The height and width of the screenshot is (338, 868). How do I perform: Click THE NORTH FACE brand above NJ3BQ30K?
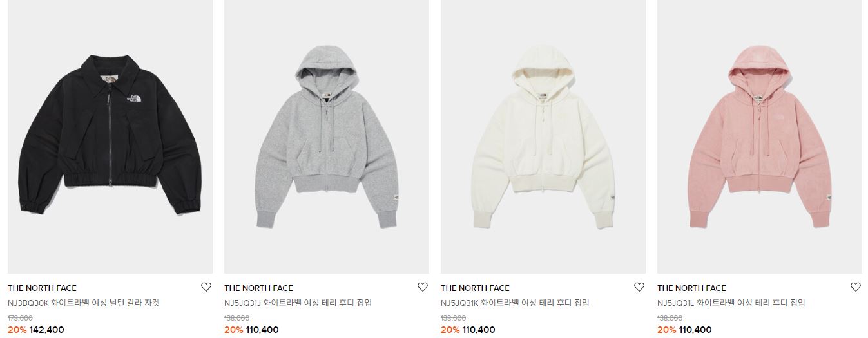pos(42,288)
